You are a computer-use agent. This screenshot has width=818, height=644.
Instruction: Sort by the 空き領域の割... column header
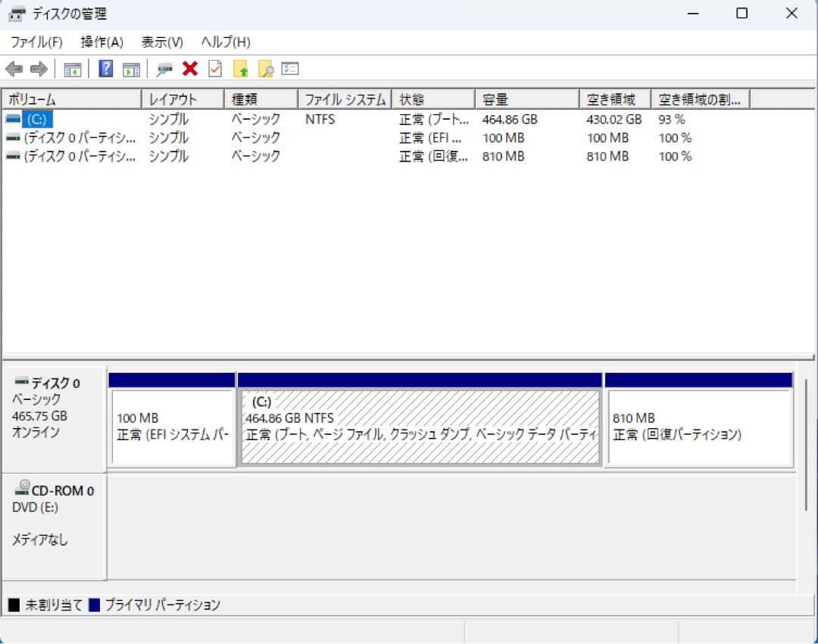click(701, 98)
